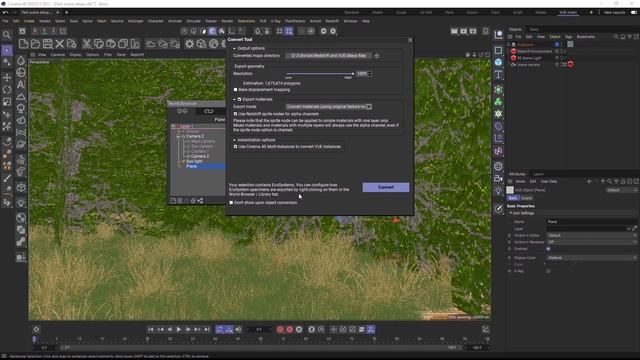Toggle Export materials checkbox

[x=240, y=99]
